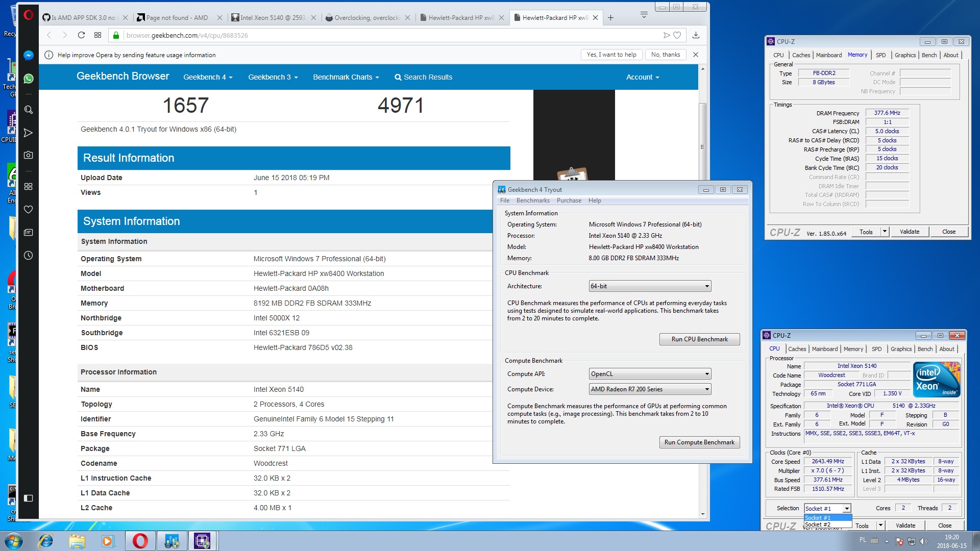Click page scrollbar down arrow
Screen dimensions: 980x551
point(703,514)
